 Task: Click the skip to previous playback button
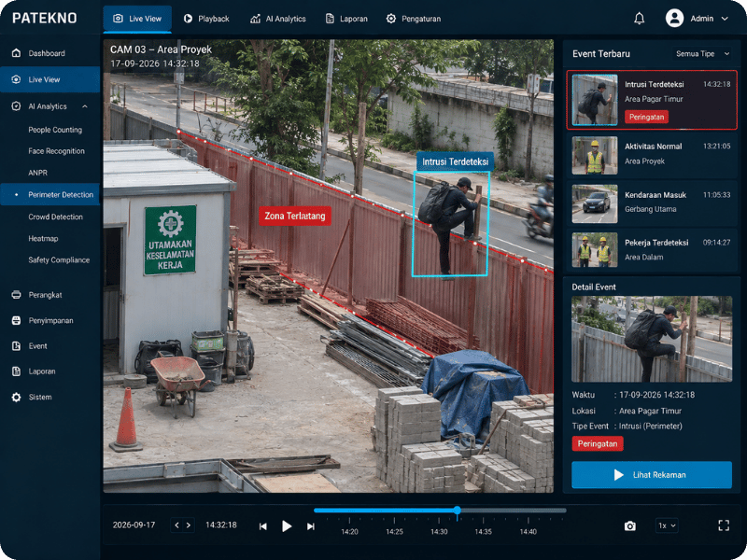coord(263,526)
